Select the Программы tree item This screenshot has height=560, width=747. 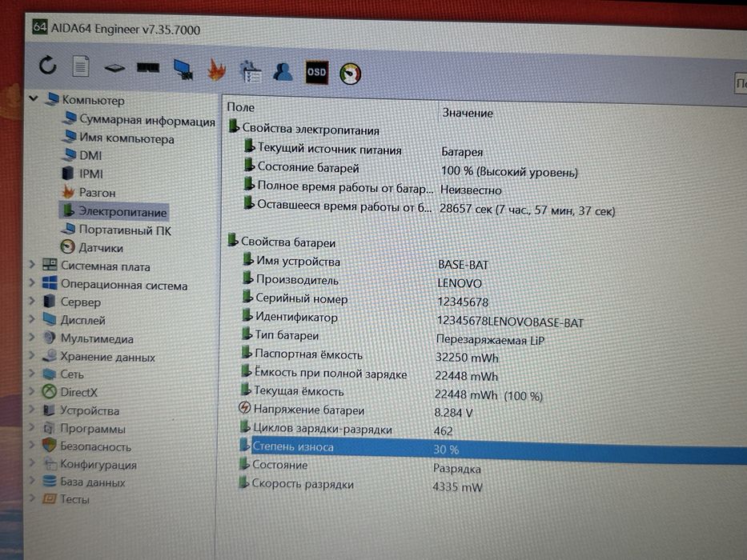pyautogui.click(x=84, y=428)
